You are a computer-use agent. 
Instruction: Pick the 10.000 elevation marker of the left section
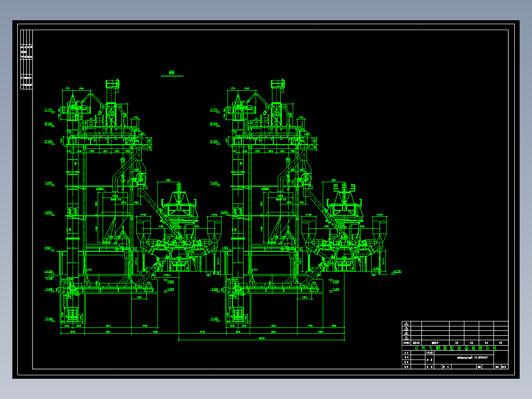tap(49, 213)
